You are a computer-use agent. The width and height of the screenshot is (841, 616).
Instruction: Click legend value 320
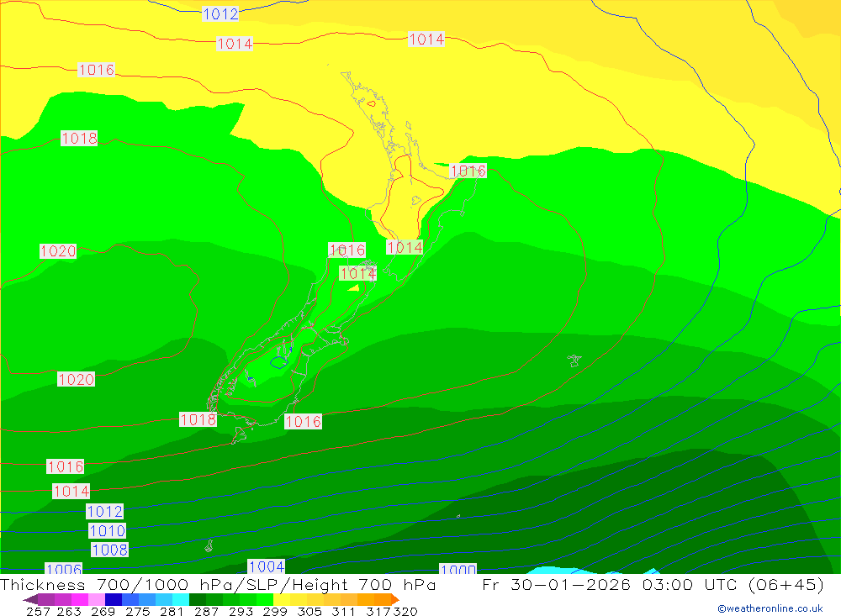pyautogui.click(x=405, y=611)
